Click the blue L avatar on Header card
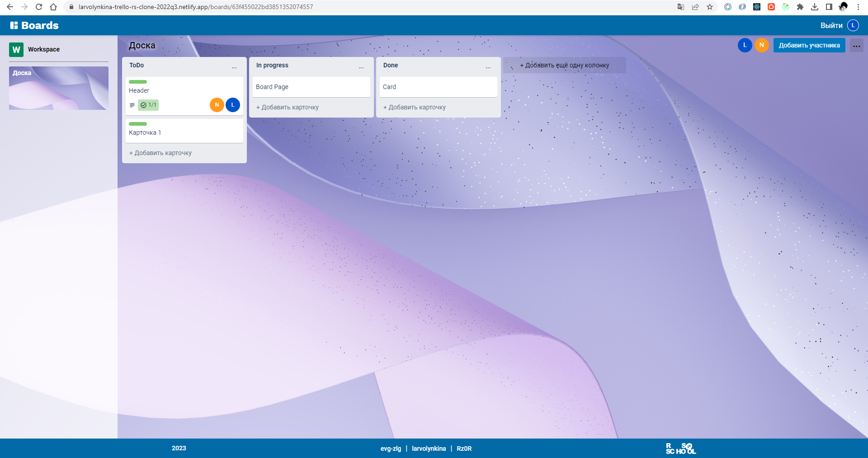 click(x=233, y=104)
